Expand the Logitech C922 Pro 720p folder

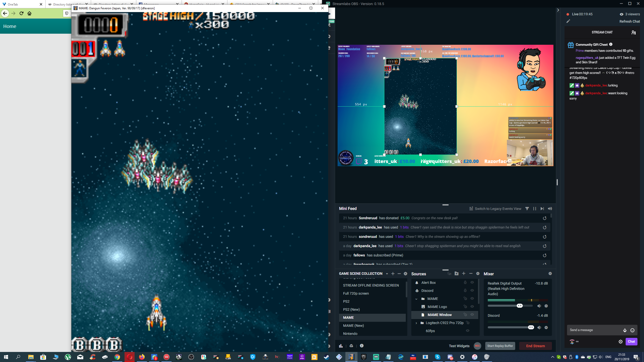416,323
